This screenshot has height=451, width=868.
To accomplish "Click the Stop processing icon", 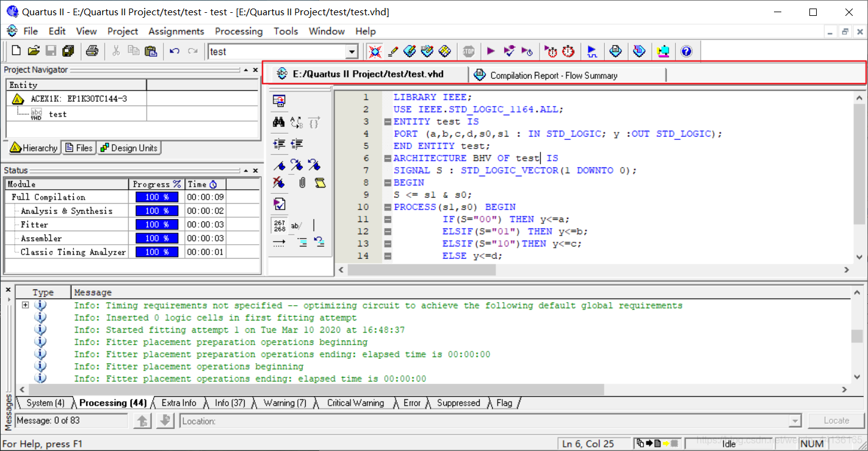I will [x=468, y=51].
